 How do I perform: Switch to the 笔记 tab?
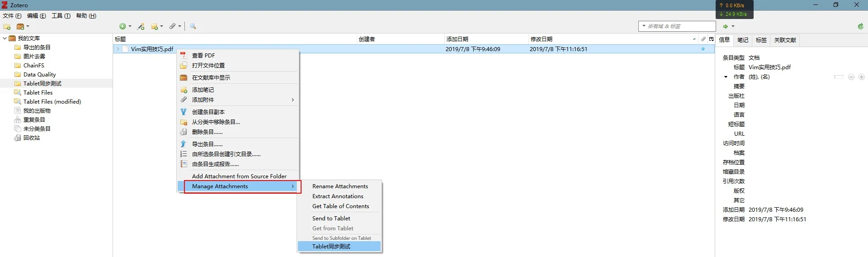pos(743,40)
